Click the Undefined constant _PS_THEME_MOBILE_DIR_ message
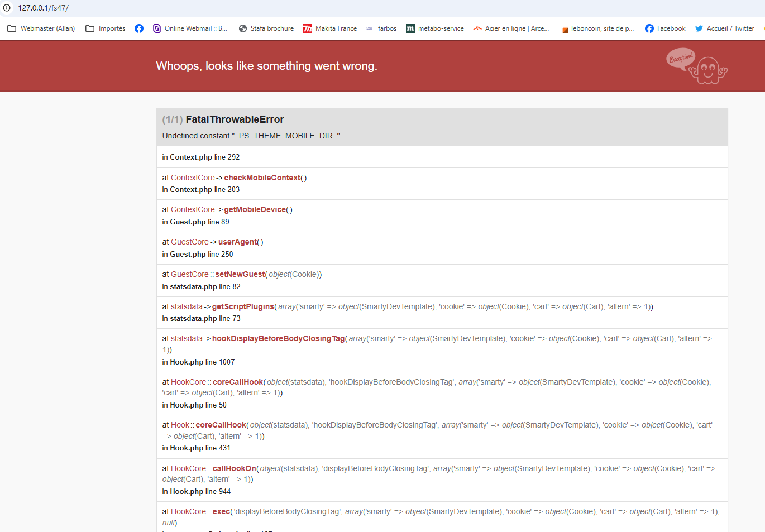Screen dimensions: 765x532 251,136
